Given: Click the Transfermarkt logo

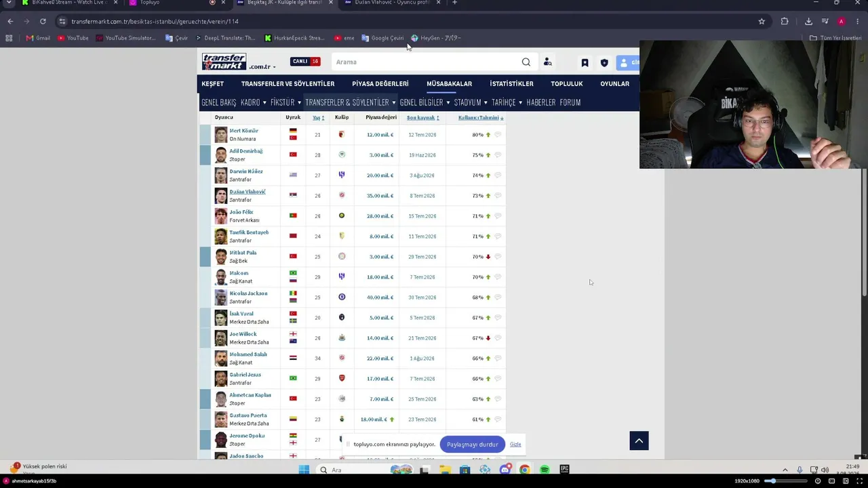Looking at the screenshot, I should coord(224,62).
